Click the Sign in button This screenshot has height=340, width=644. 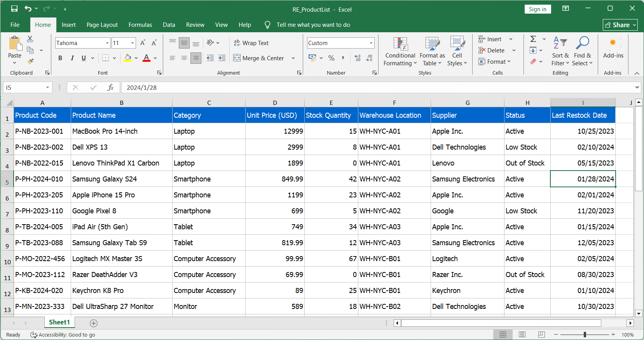click(x=538, y=9)
